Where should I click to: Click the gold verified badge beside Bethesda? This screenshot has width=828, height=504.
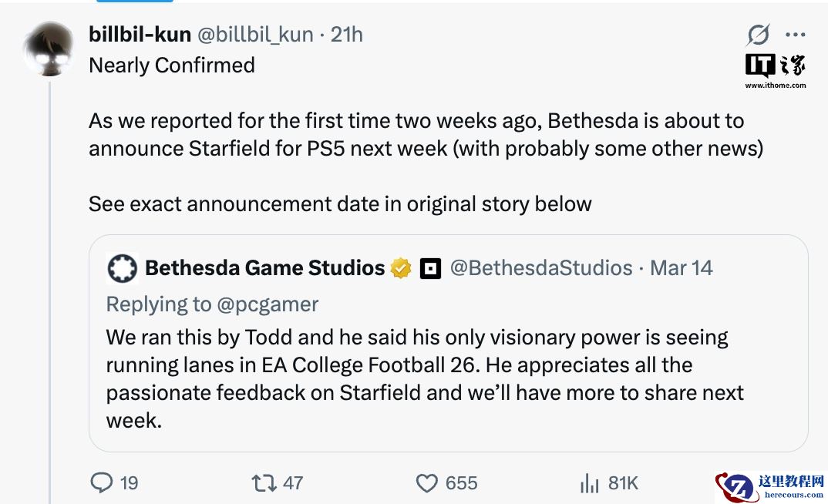401,268
